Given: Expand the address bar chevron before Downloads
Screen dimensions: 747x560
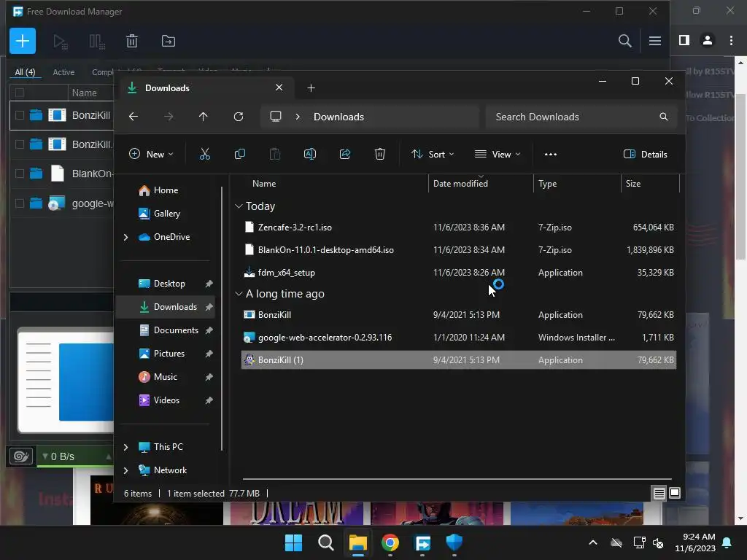Looking at the screenshot, I should [x=298, y=117].
